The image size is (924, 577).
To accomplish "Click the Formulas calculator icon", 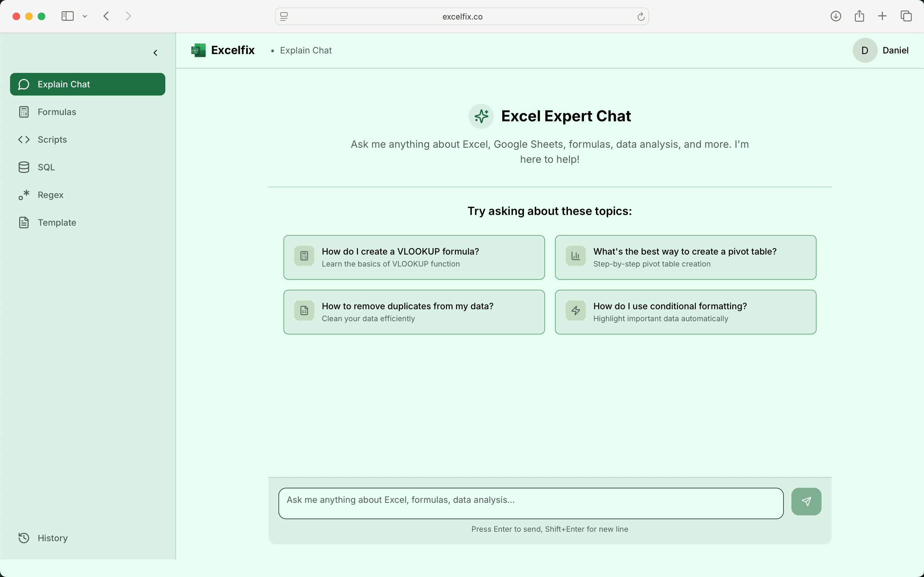I will pos(24,112).
